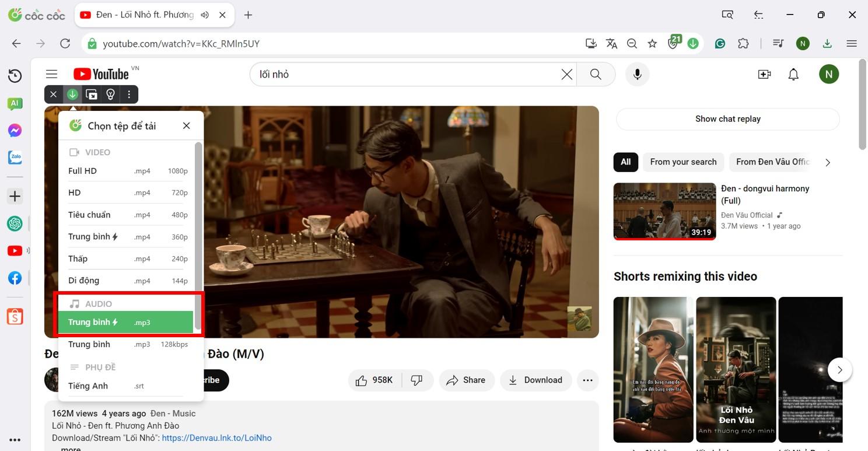Clear the YouTube search text
Viewport: 868px width, 451px height.
click(566, 74)
